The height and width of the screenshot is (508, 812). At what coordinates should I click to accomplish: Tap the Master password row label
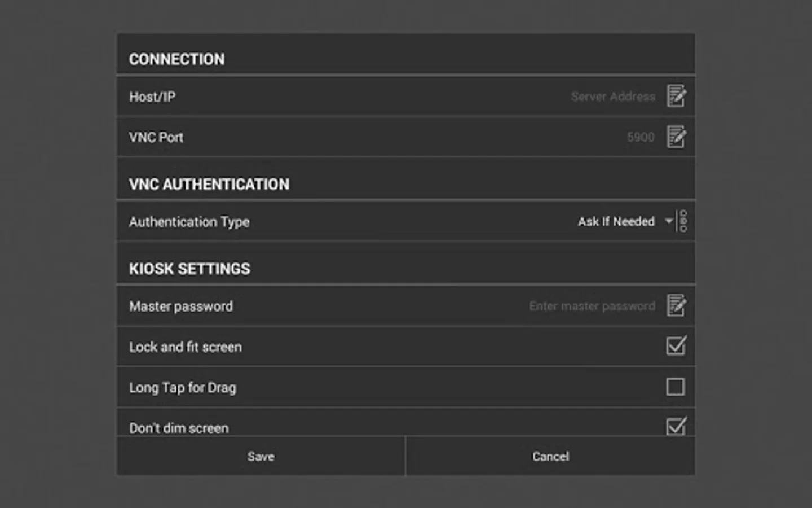pyautogui.click(x=181, y=306)
